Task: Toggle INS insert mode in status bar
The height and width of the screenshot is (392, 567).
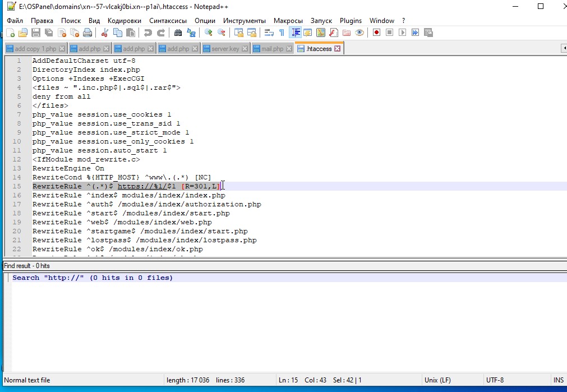Action: pos(558,380)
